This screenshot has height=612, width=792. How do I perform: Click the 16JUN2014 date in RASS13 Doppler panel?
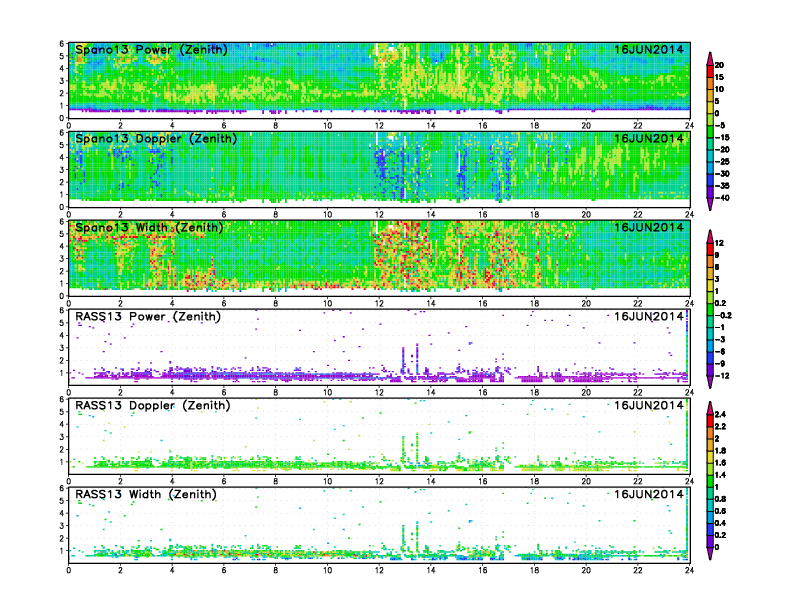pos(649,405)
